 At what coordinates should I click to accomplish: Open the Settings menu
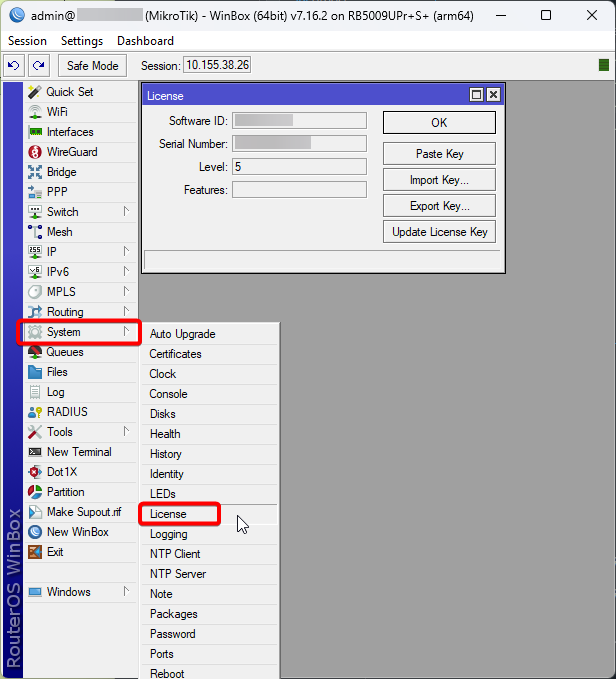81,41
